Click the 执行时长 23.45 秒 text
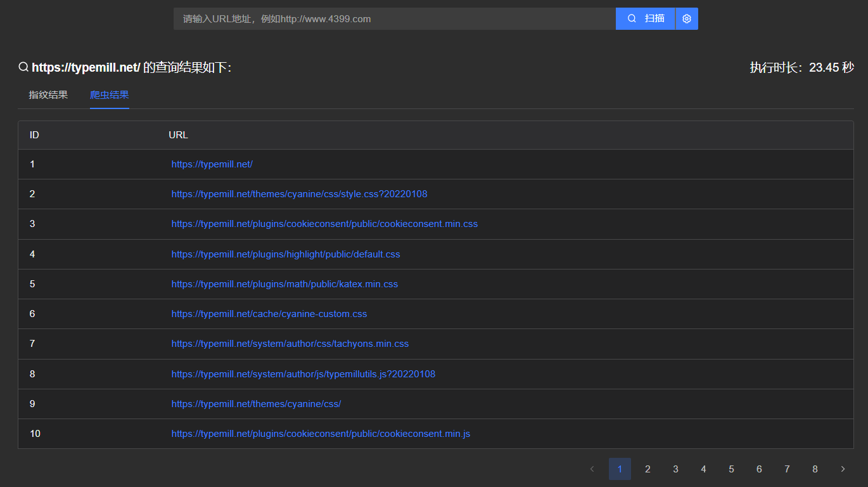868x487 pixels. pos(801,67)
